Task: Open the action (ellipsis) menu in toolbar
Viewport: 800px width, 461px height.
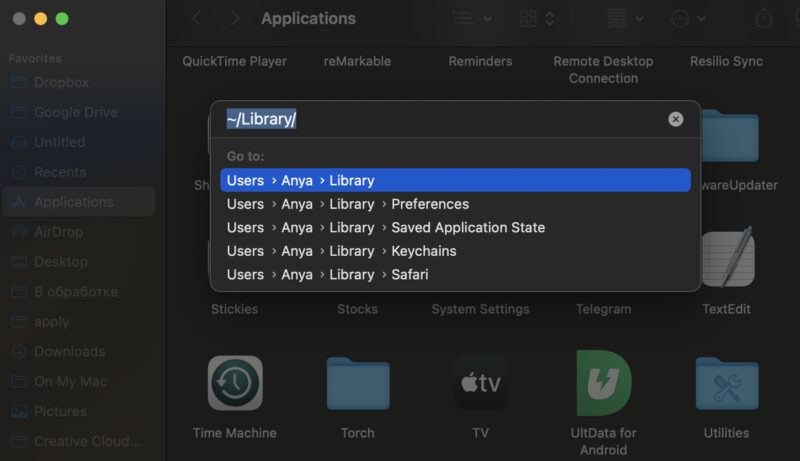Action: pos(688,19)
